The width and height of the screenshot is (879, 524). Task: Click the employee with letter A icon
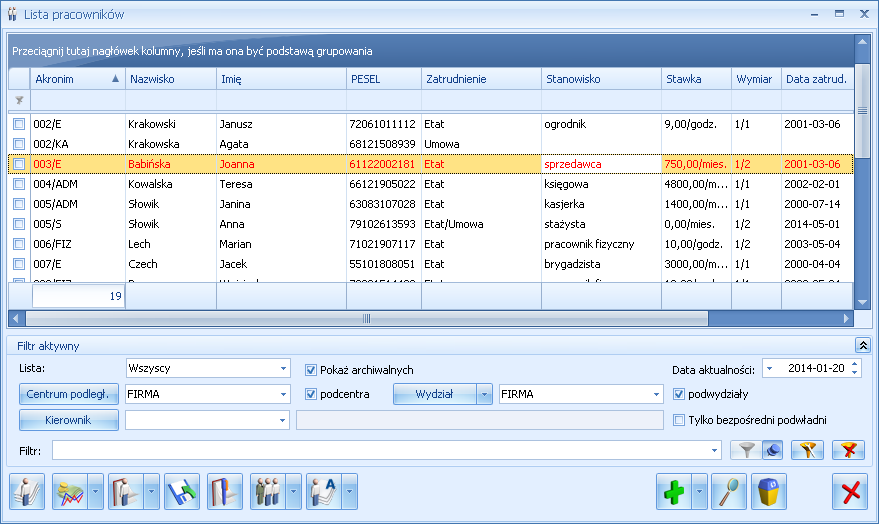(324, 491)
